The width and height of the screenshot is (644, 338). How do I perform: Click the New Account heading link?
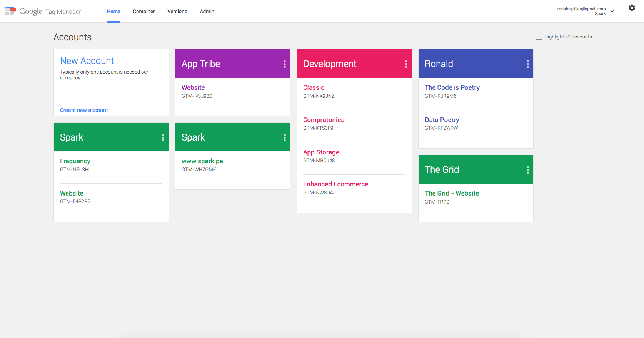tap(87, 61)
